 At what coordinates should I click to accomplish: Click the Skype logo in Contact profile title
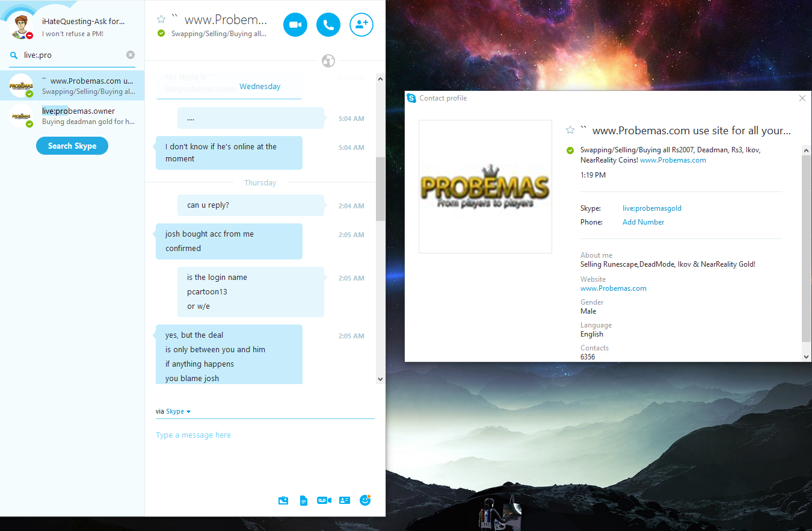(411, 98)
